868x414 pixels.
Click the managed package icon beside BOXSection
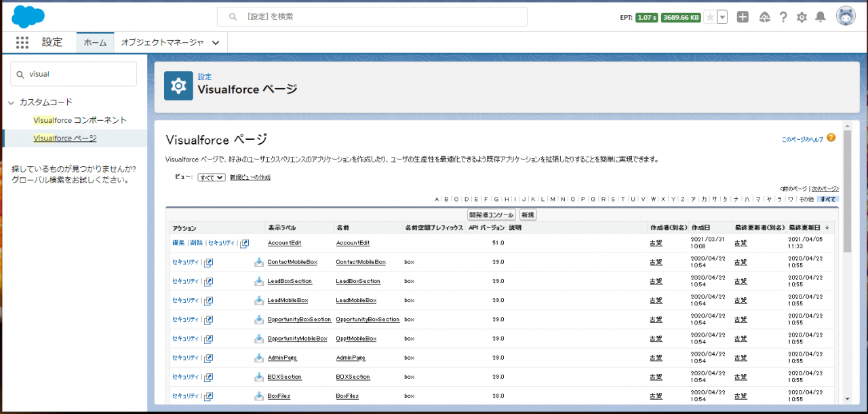point(259,376)
